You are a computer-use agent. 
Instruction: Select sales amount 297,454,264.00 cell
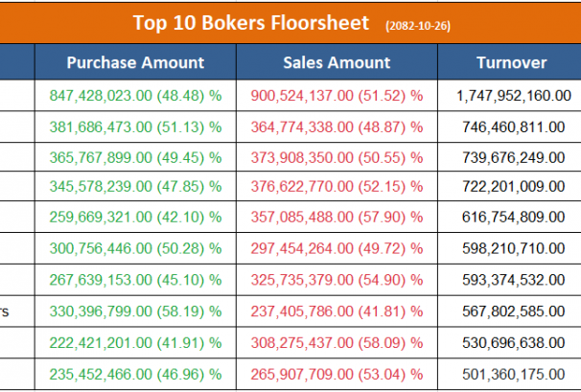click(x=337, y=248)
